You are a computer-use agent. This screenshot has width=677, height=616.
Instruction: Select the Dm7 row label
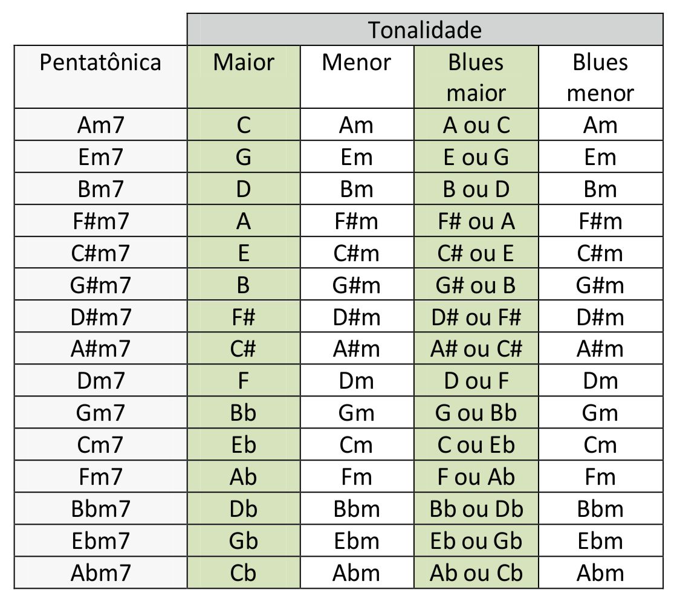[100, 380]
